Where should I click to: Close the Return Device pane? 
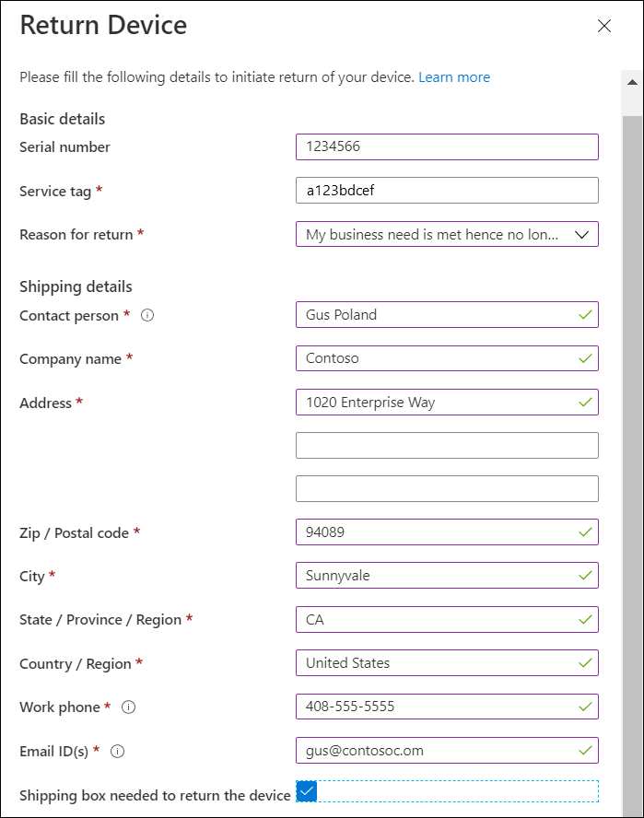click(604, 26)
